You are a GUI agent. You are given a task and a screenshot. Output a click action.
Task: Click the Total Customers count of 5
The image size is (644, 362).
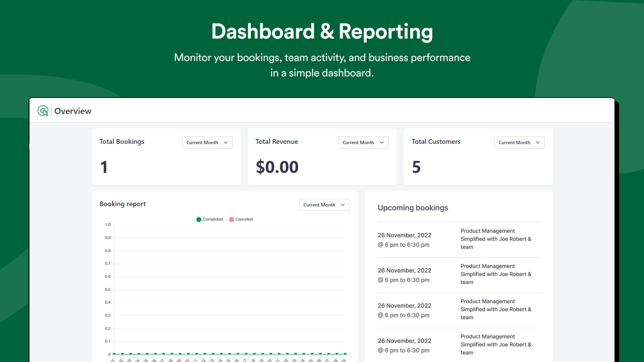tap(416, 167)
